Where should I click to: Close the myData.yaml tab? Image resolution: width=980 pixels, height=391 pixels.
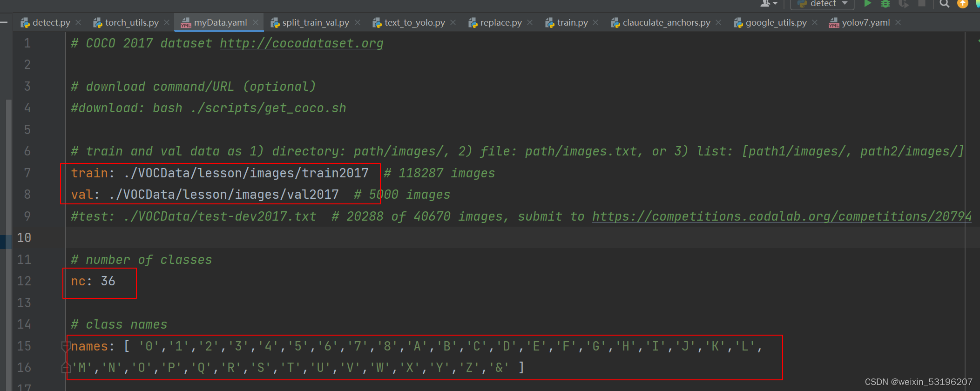point(256,22)
